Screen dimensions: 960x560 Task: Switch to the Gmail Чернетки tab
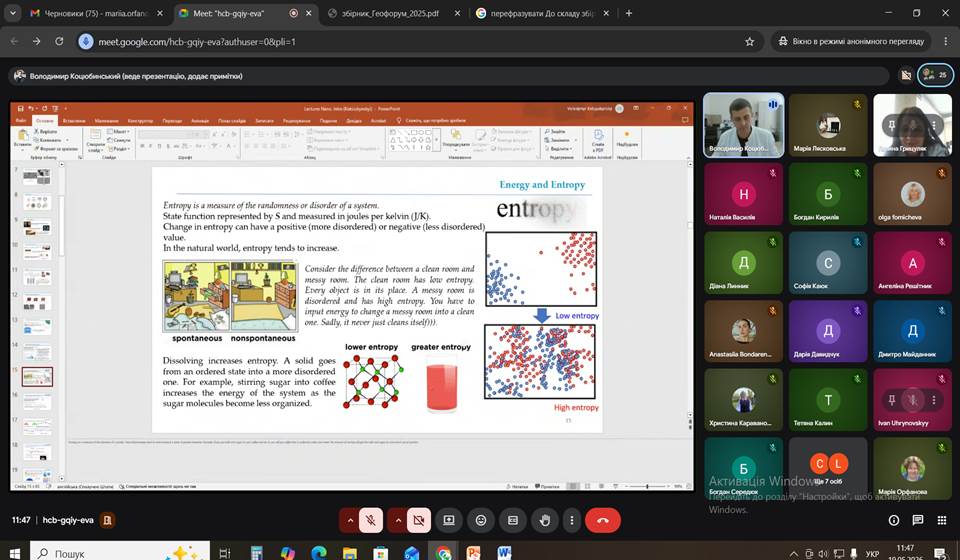click(98, 13)
